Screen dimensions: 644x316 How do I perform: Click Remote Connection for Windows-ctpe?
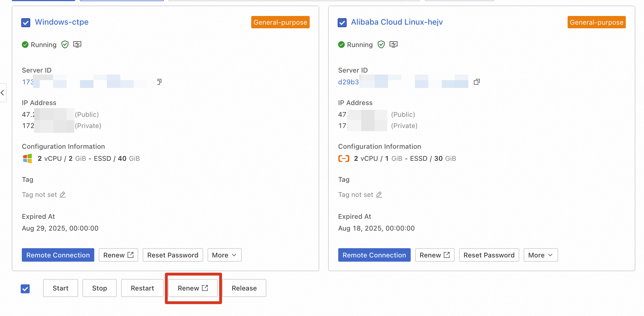point(58,255)
